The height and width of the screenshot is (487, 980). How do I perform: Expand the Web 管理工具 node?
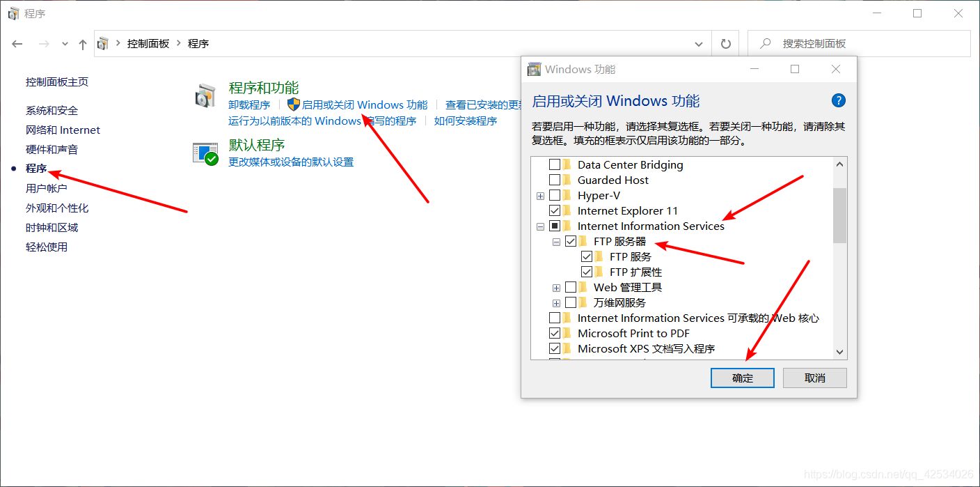556,288
